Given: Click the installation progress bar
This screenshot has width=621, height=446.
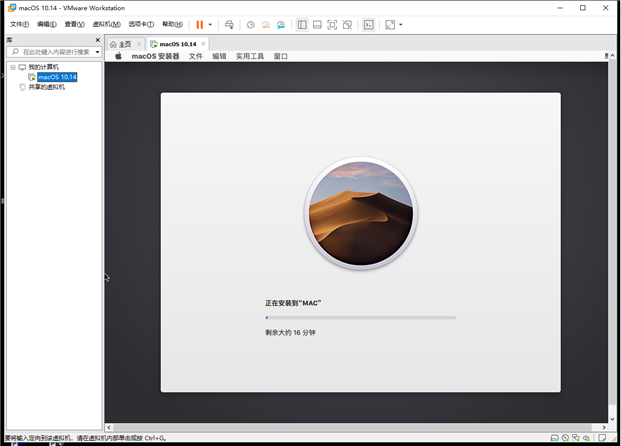Looking at the screenshot, I should [360, 318].
